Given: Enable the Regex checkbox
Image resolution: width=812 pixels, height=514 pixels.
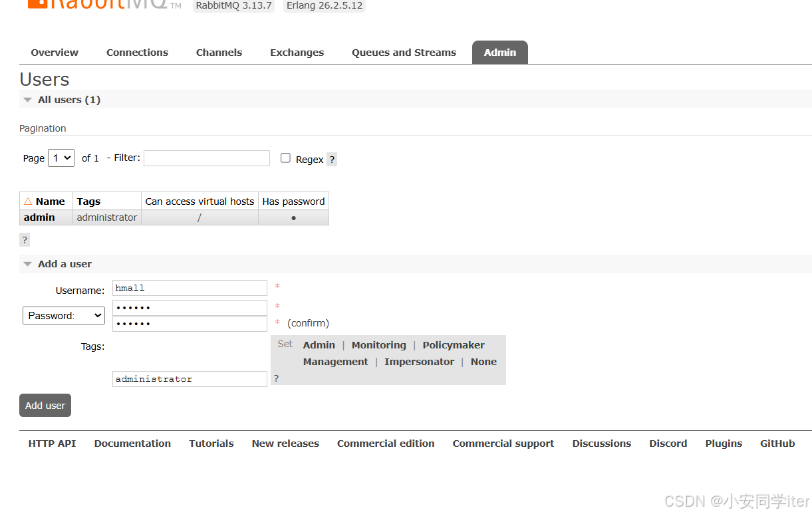Looking at the screenshot, I should click(x=285, y=158).
